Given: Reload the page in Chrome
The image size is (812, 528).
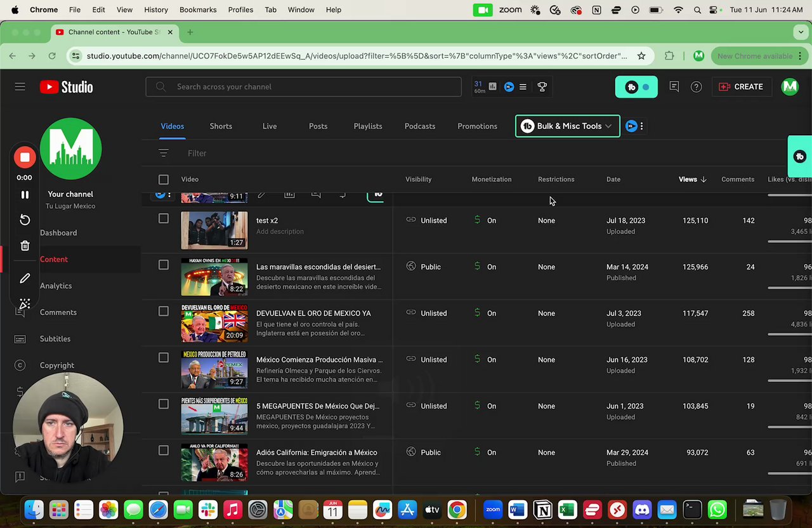Looking at the screenshot, I should [x=52, y=56].
